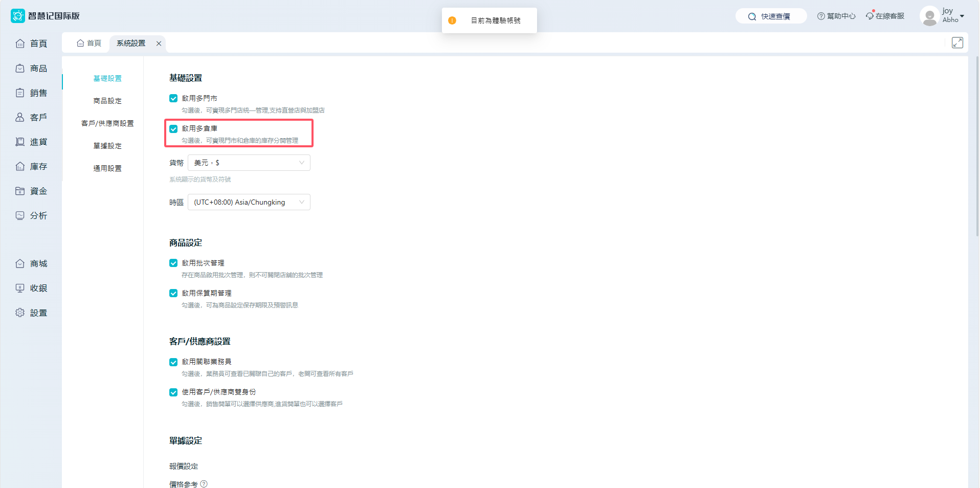
Task: Open the 庫存 inventory icon
Action: [x=20, y=166]
